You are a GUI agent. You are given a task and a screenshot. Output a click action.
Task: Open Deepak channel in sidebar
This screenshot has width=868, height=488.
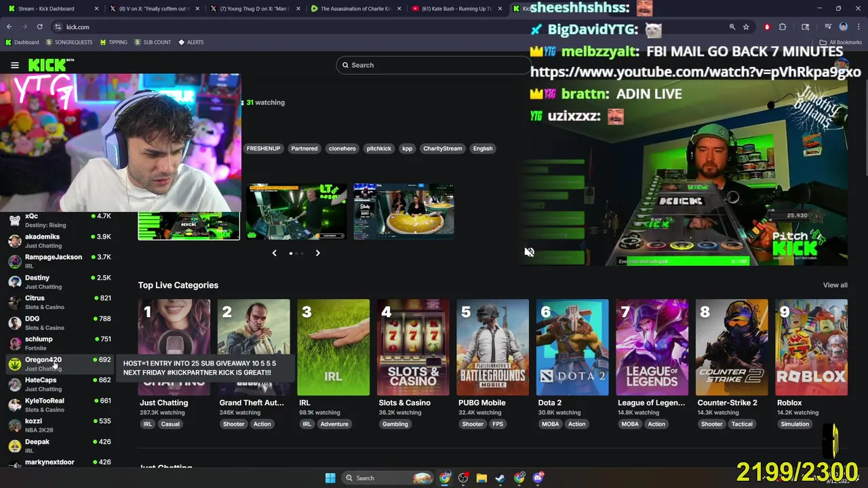pyautogui.click(x=60, y=446)
